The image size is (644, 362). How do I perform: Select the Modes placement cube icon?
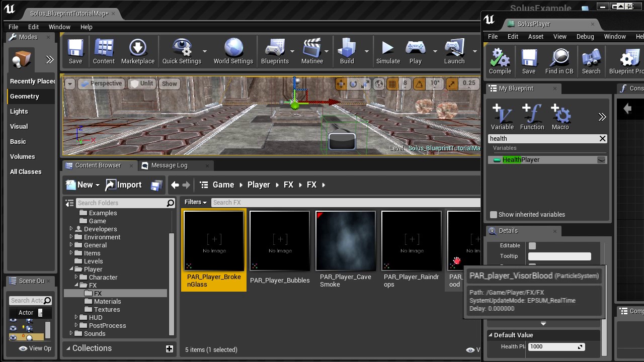coord(21,59)
